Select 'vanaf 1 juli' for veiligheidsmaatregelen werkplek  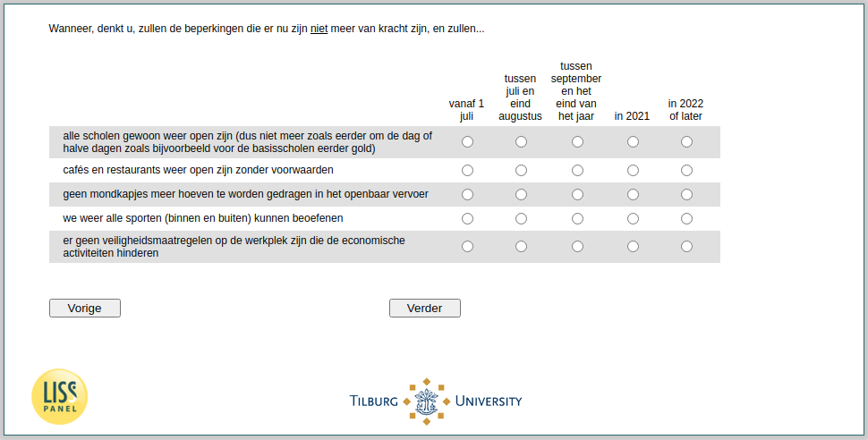[x=467, y=246]
